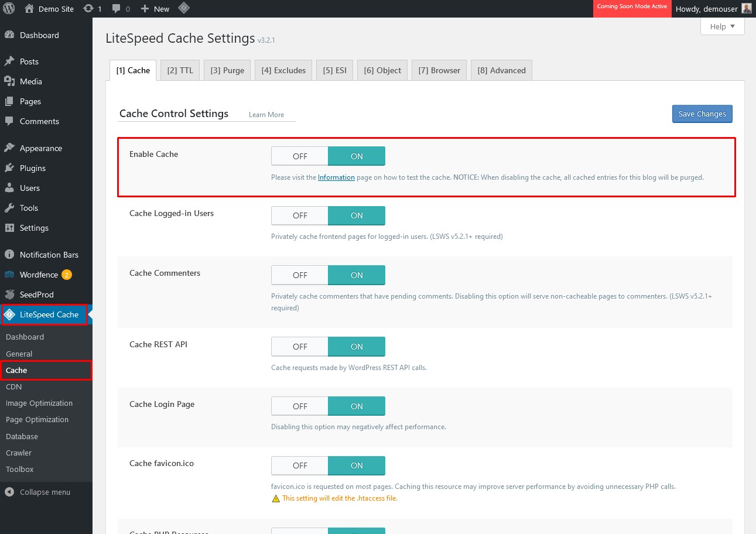Click the Settings sliders icon
Viewport: 756px width, 534px height.
(9, 228)
